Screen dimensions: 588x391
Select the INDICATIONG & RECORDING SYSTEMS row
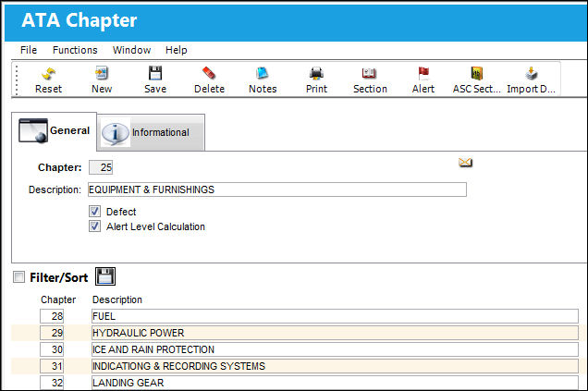[x=335, y=366]
